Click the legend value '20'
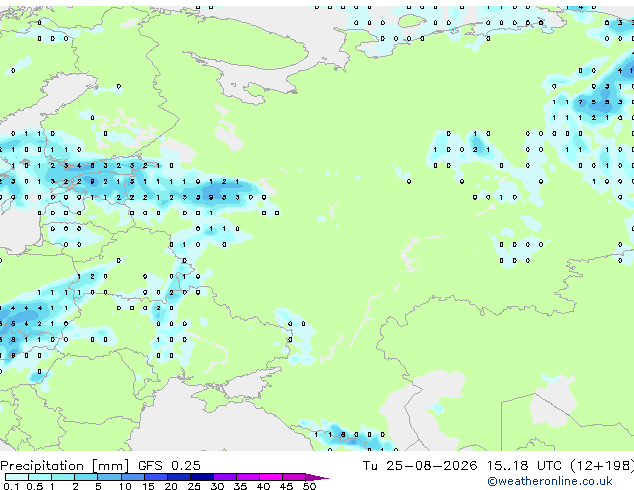Viewport: 634px width, 490px height. 171,486
